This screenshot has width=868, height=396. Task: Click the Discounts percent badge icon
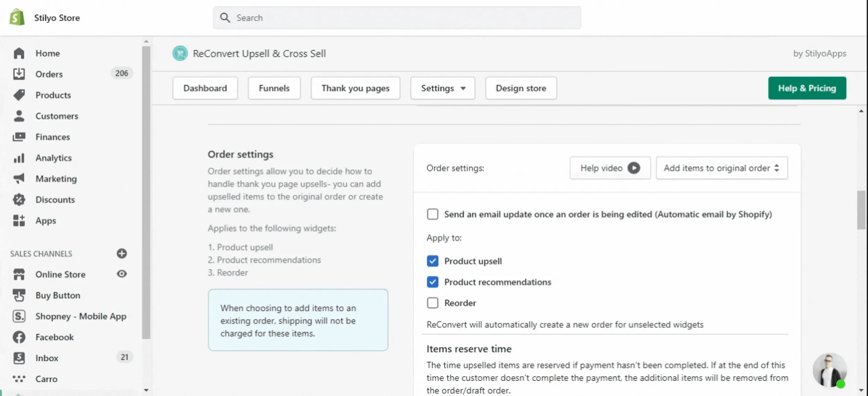coord(19,200)
